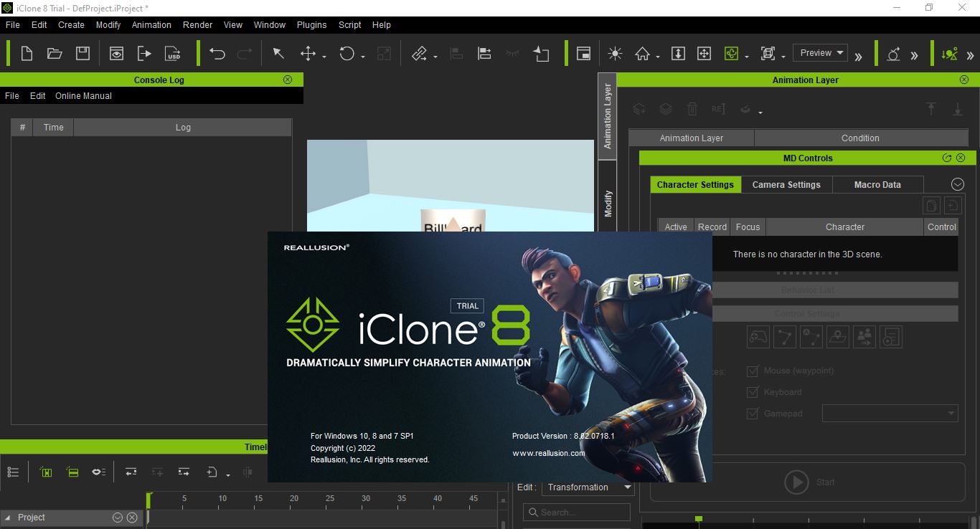This screenshot has height=529, width=980.
Task: Click the Start play button
Action: coord(809,482)
